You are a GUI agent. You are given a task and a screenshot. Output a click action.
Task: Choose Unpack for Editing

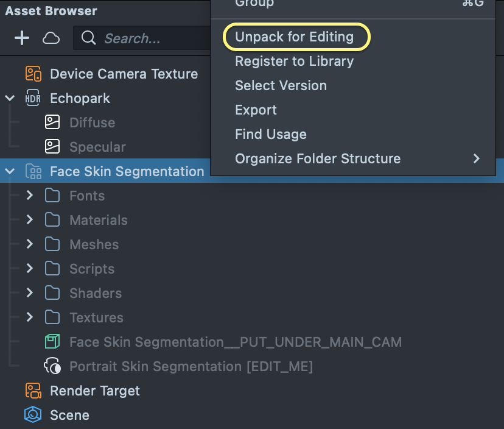pyautogui.click(x=295, y=37)
